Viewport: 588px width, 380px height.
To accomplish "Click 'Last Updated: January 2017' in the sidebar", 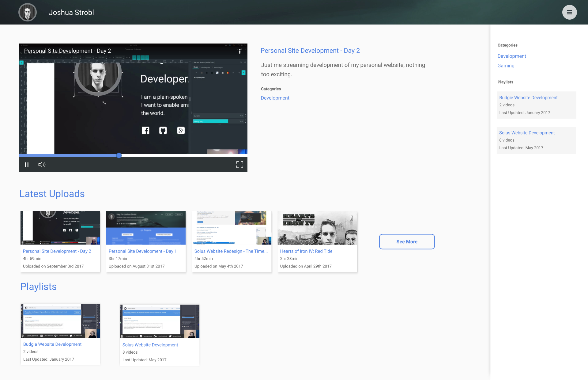I will coord(525,112).
